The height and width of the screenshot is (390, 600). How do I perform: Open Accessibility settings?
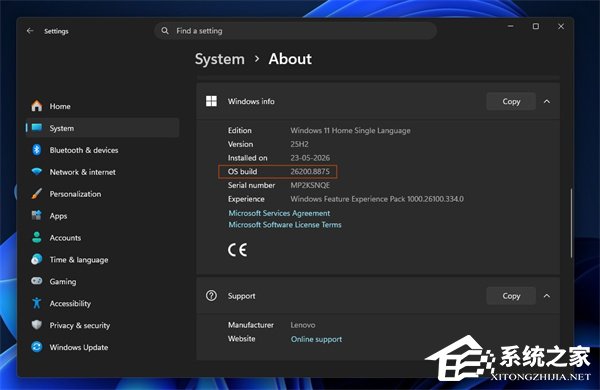tap(103, 303)
